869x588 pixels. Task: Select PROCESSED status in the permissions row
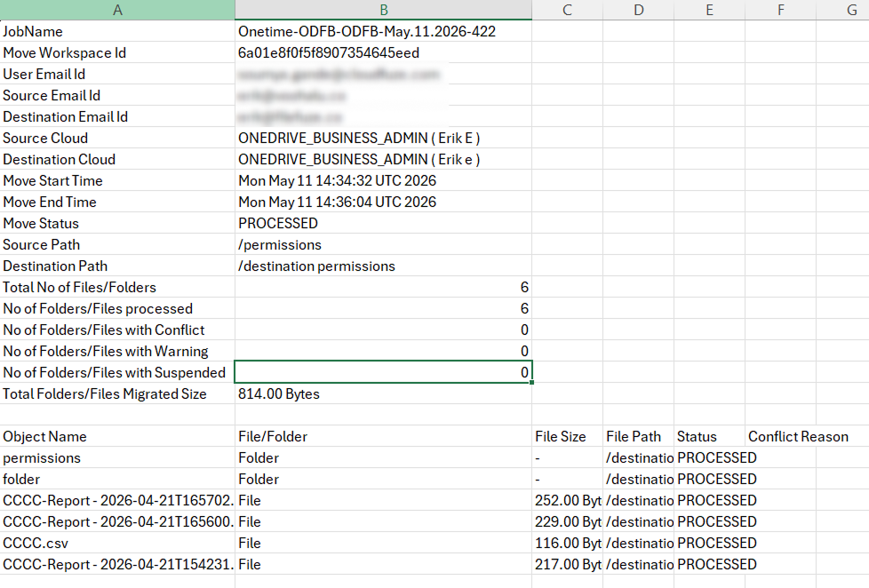coord(709,457)
